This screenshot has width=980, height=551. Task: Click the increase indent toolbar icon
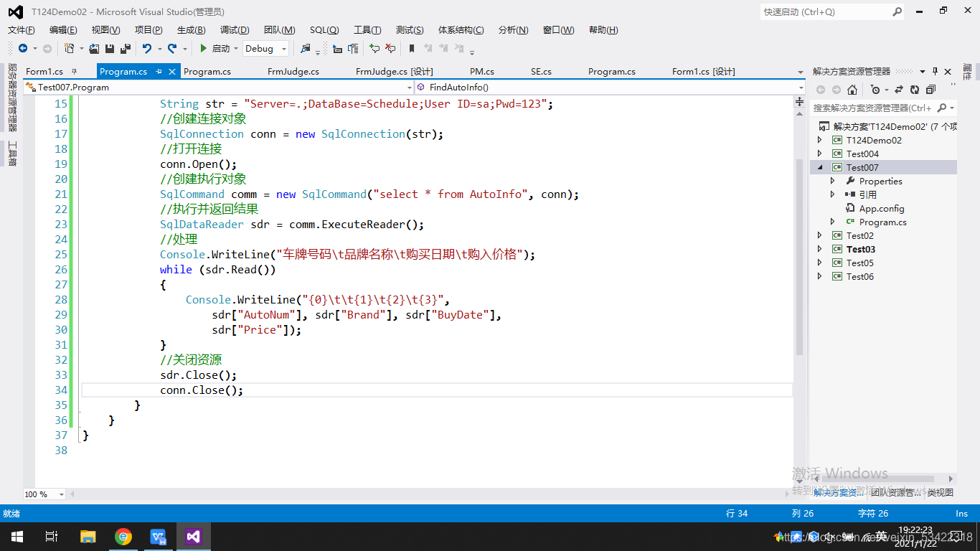pyautogui.click(x=353, y=49)
